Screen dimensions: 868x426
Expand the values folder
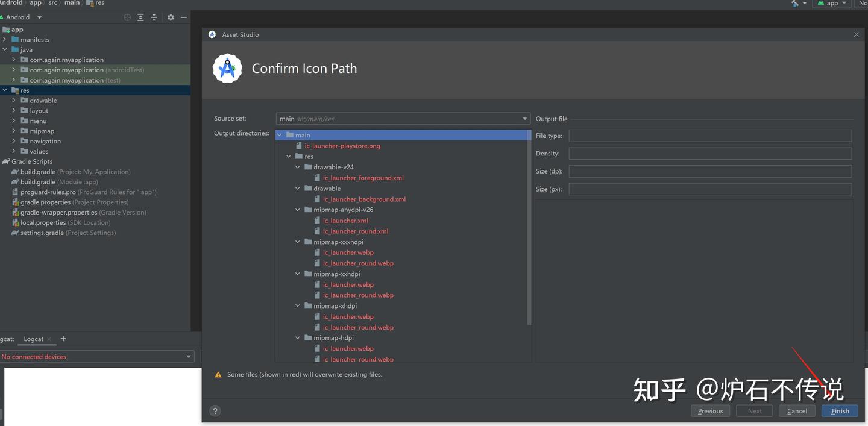14,151
